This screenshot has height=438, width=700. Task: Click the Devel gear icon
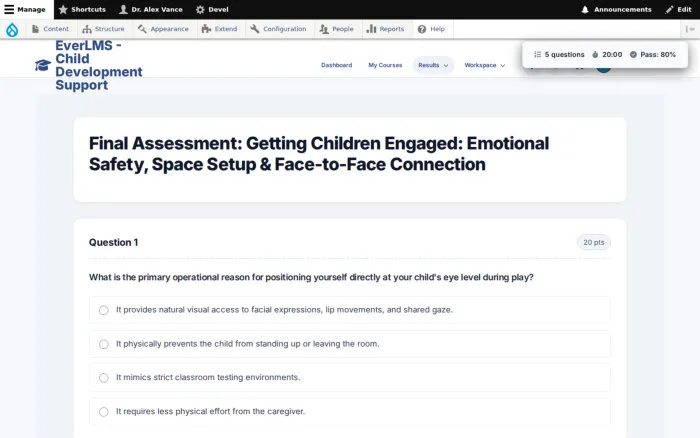(x=200, y=9)
